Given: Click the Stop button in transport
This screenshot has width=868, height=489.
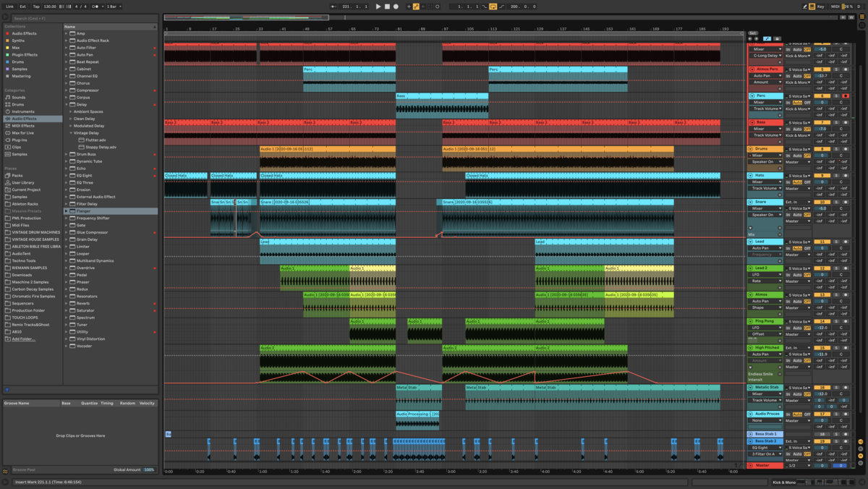Looking at the screenshot, I should click(387, 7).
